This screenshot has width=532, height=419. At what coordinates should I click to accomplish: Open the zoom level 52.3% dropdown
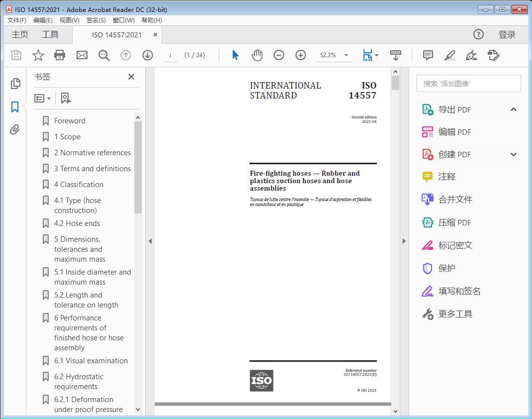point(346,55)
